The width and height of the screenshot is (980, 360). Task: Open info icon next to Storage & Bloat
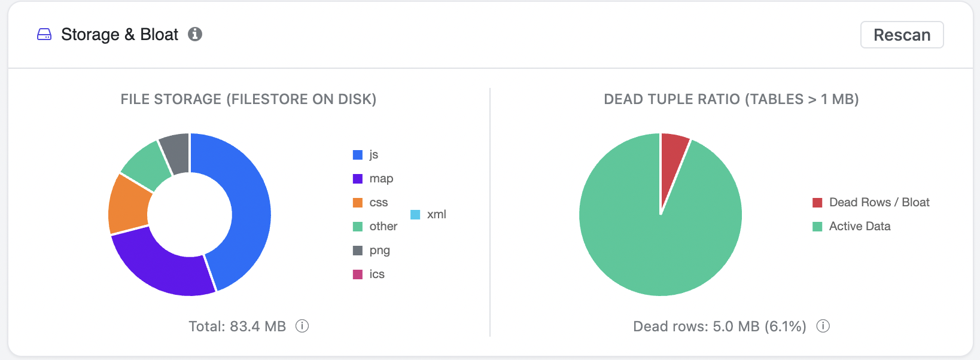coord(195,34)
